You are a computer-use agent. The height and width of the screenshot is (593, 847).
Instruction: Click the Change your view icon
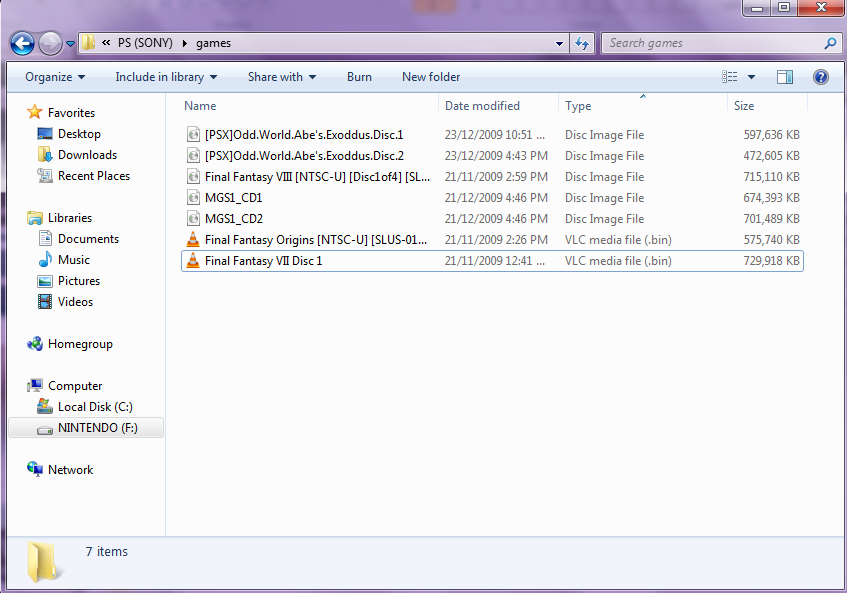[x=730, y=77]
